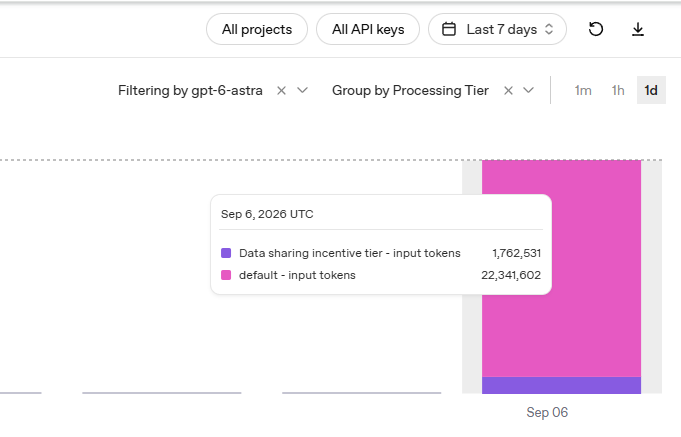Click the value 1,762,531 in the tooltip

click(516, 253)
